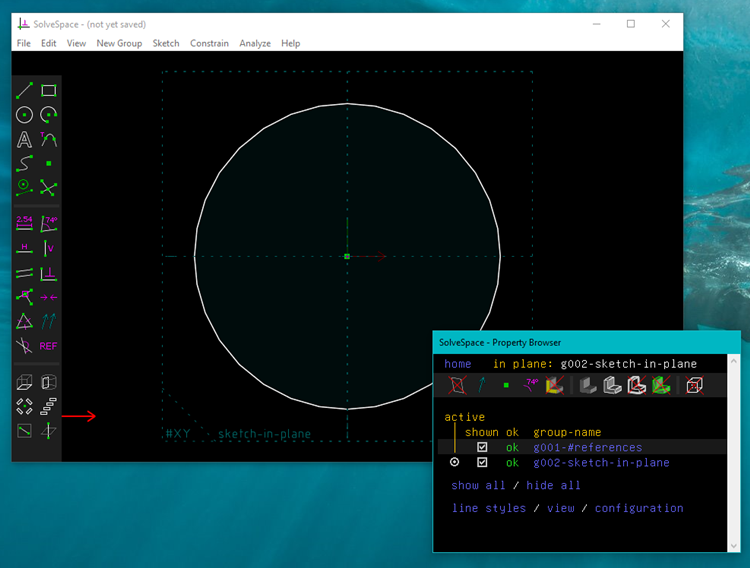Open the 'configuration' link
The height and width of the screenshot is (568, 750).
(639, 508)
